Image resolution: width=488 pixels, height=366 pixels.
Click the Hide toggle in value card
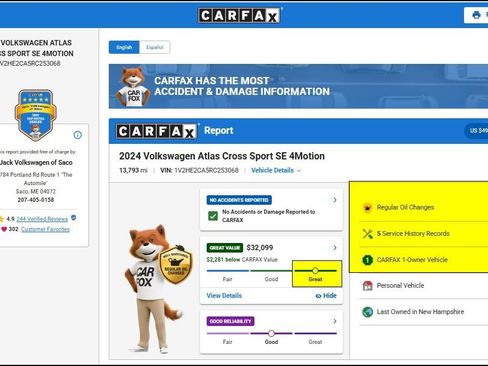pyautogui.click(x=326, y=296)
